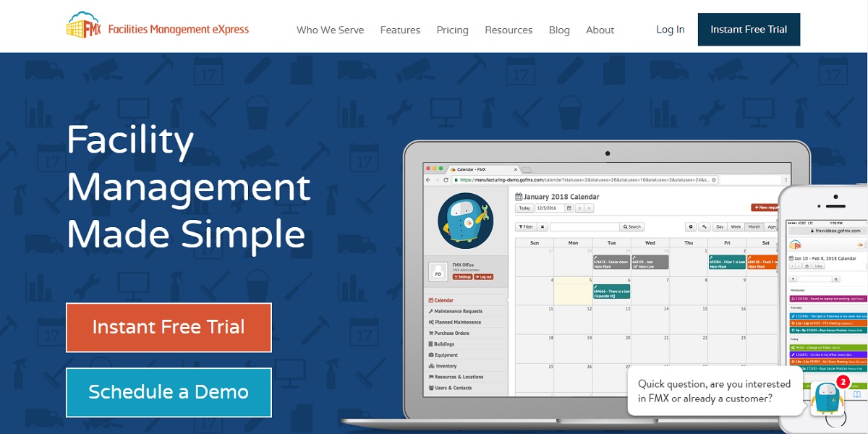This screenshot has width=868, height=434.
Task: Open Resources & Locations section
Action: tap(456, 376)
